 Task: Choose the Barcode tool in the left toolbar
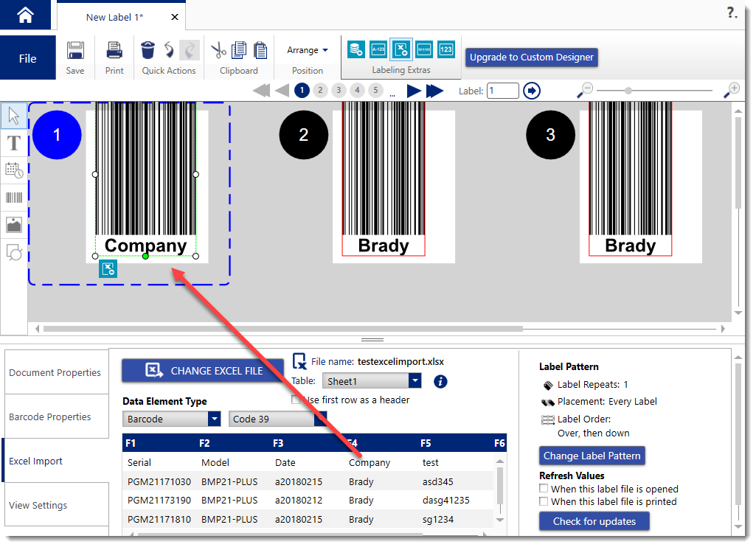pyautogui.click(x=14, y=198)
